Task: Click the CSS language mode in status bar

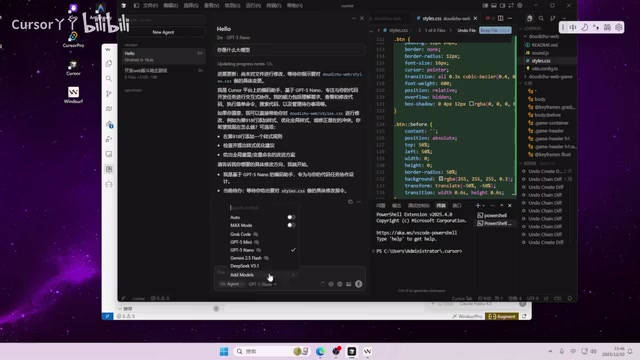Action: coord(558,298)
